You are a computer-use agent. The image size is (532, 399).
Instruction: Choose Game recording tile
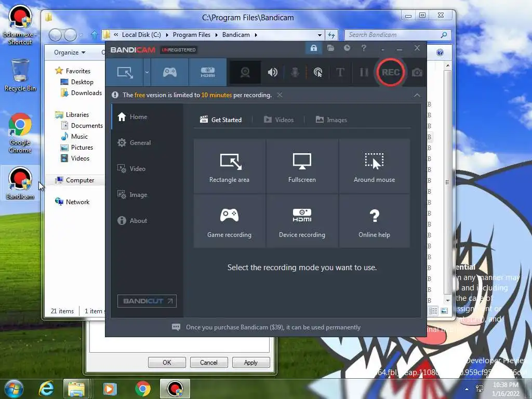(229, 221)
